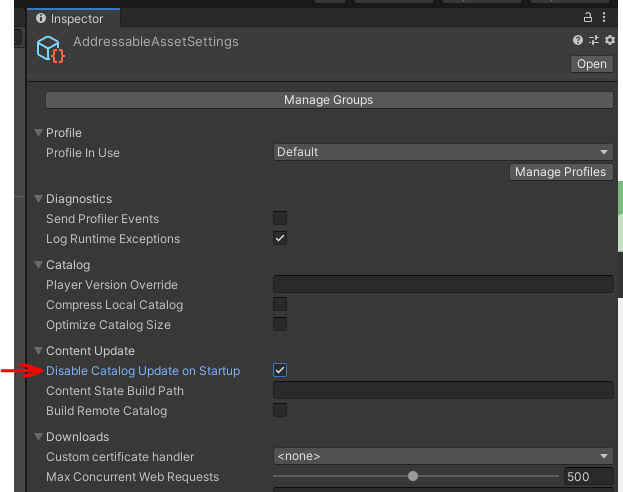Toggle the Inspector lock icon

588,18
